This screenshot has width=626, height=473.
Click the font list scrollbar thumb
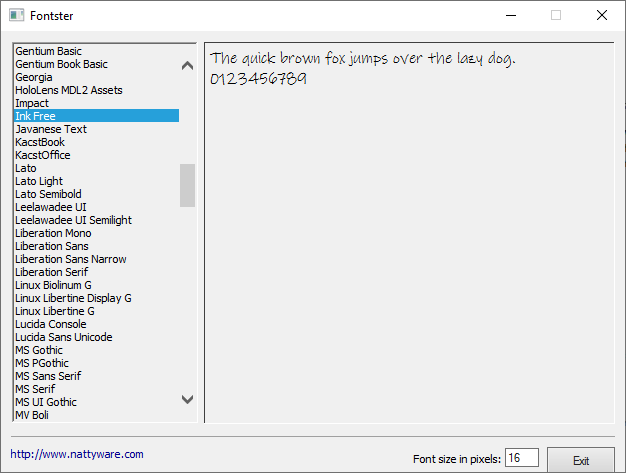pyautogui.click(x=187, y=185)
